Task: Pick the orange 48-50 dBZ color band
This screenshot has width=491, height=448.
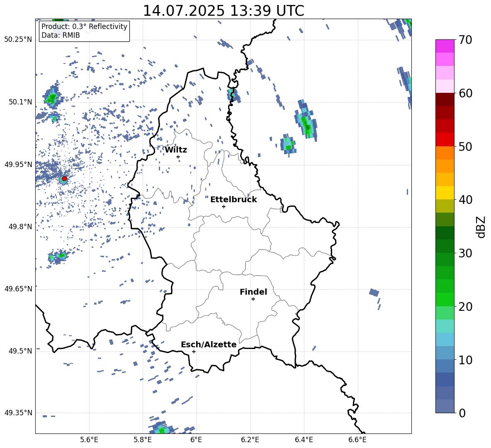Action: (x=445, y=153)
